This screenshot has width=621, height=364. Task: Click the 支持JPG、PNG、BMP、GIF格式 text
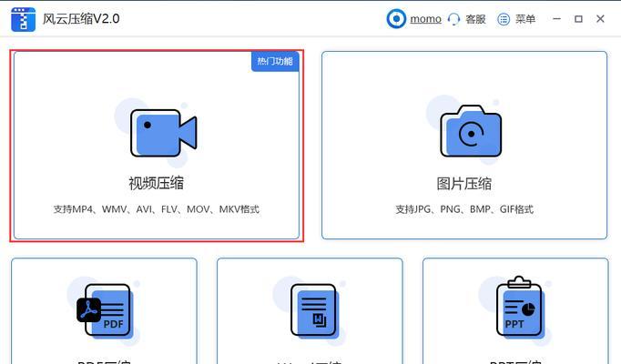point(464,209)
